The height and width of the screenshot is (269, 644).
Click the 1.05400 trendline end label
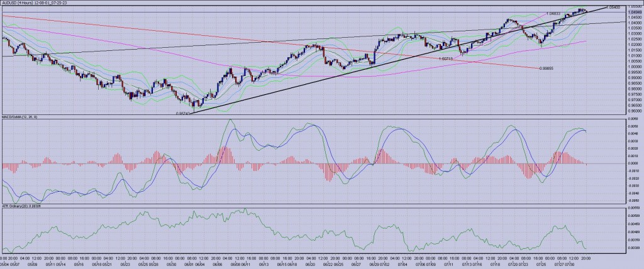[613, 7]
